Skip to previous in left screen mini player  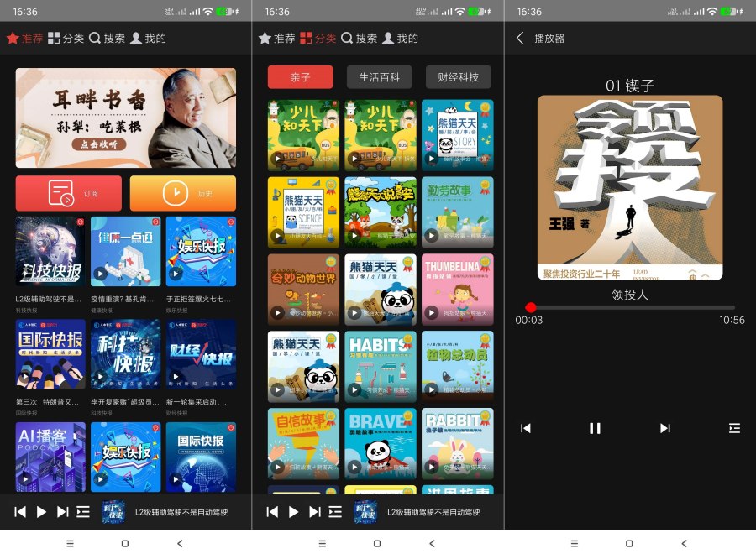pyautogui.click(x=20, y=512)
